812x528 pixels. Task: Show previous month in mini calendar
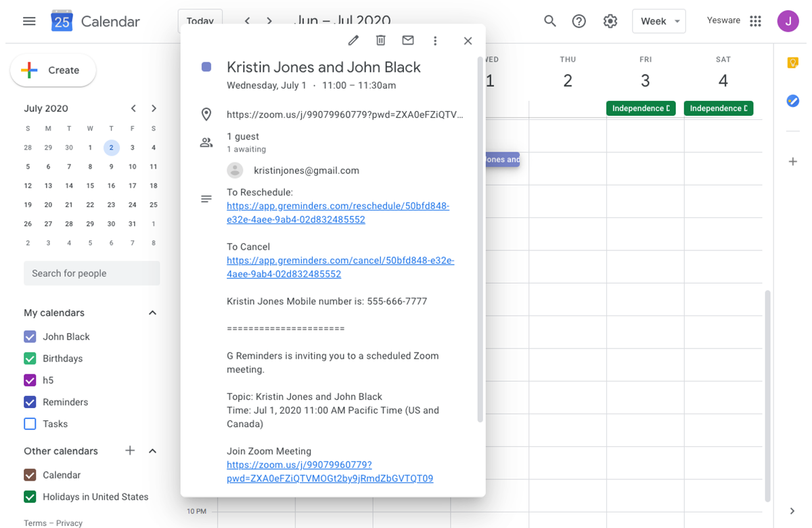[x=133, y=108]
